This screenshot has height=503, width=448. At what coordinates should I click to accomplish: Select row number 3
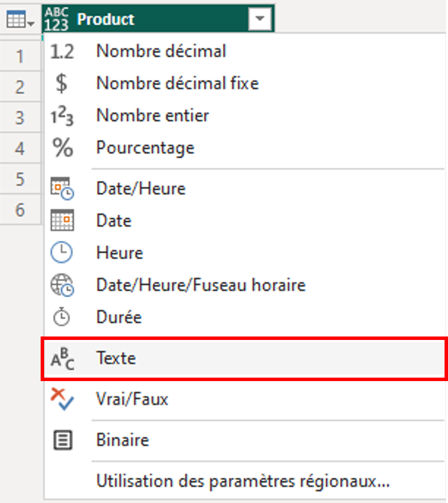[x=20, y=118]
